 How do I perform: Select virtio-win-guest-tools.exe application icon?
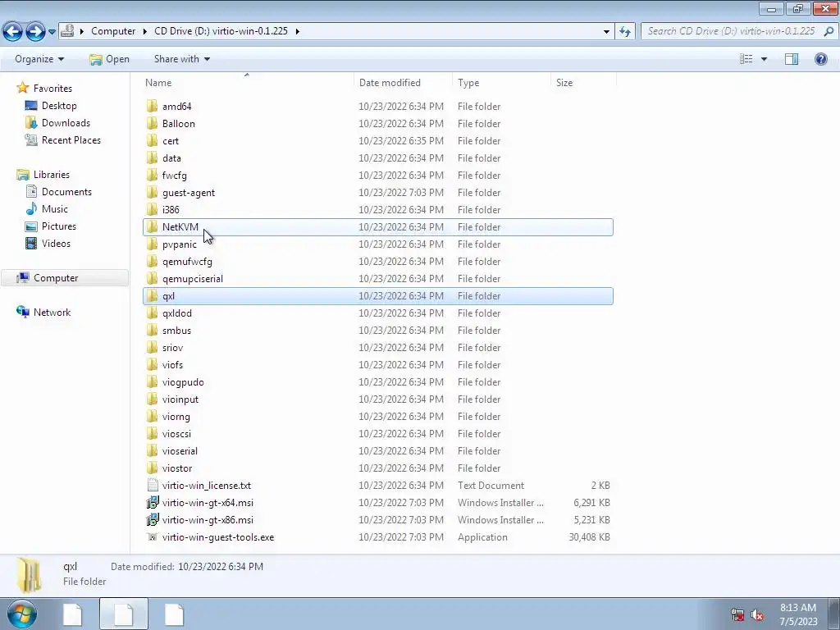[152, 536]
